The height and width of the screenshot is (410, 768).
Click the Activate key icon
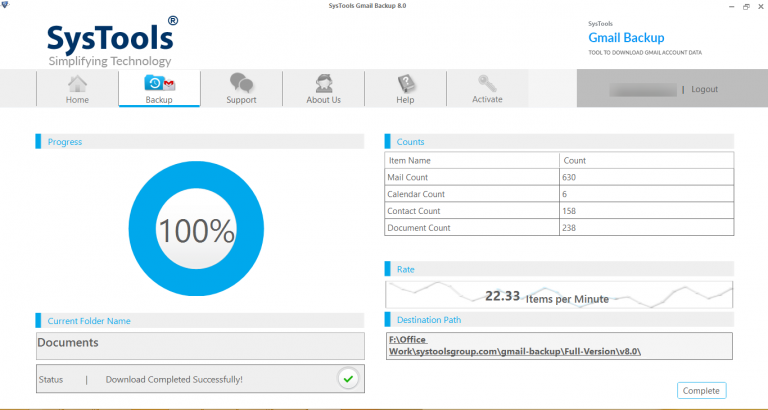[x=487, y=83]
